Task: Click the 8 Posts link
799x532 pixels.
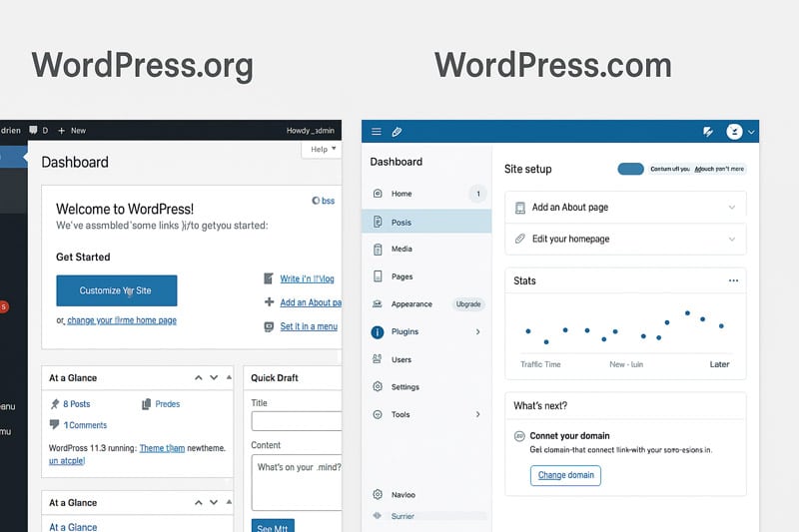Action: tap(77, 403)
